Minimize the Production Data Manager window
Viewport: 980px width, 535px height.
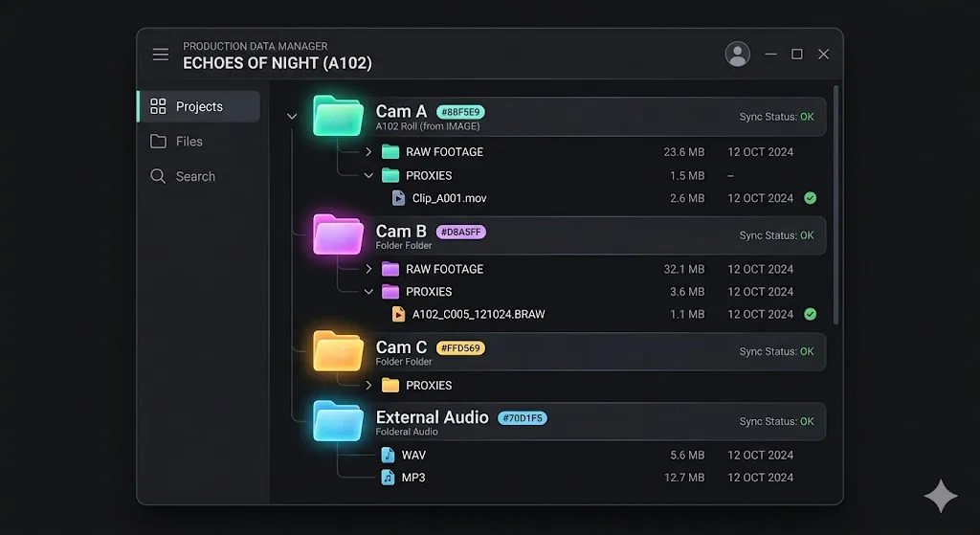pos(770,55)
